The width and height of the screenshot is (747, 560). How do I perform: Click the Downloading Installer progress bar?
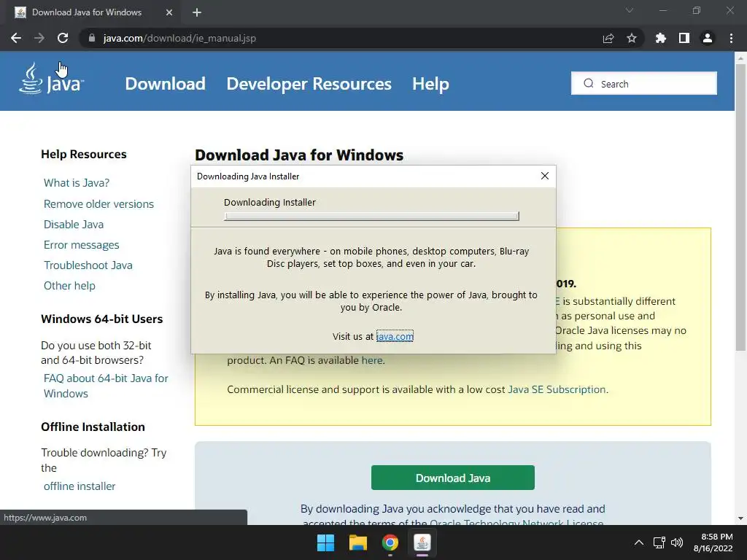[371, 216]
